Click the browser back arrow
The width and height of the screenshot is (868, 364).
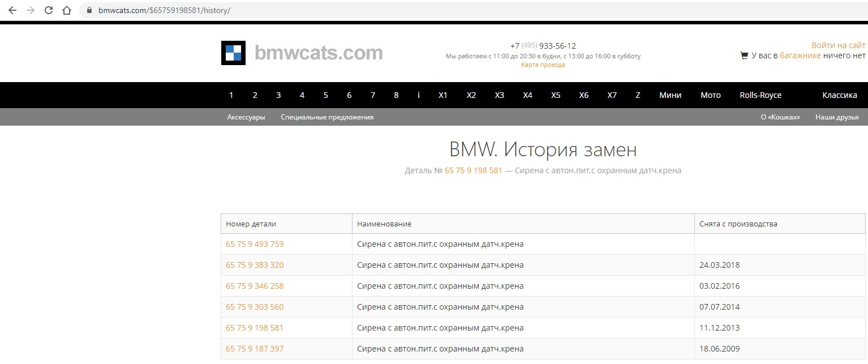click(12, 10)
